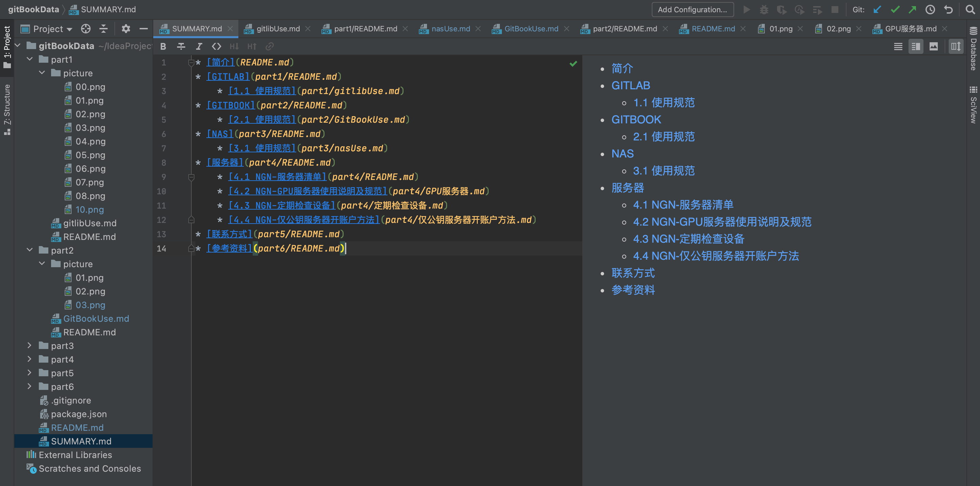
Task: Switch to GPU服务器.md tab
Action: [x=911, y=29]
